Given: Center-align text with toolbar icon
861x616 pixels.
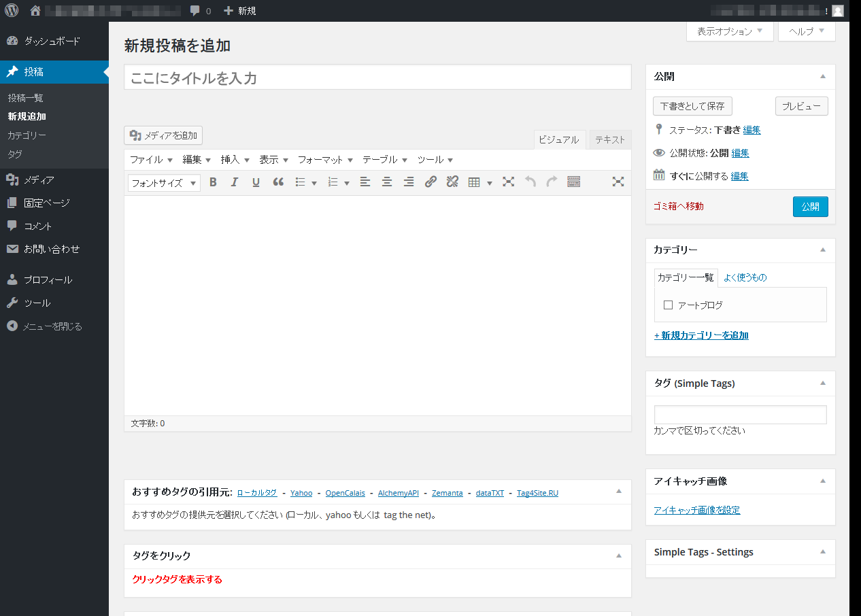Looking at the screenshot, I should tap(387, 182).
